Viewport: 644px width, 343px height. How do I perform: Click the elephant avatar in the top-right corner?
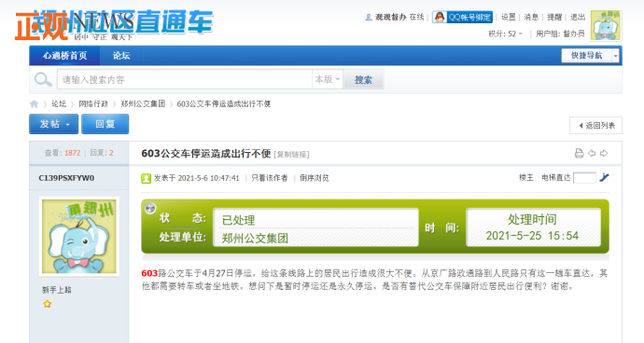point(606,25)
